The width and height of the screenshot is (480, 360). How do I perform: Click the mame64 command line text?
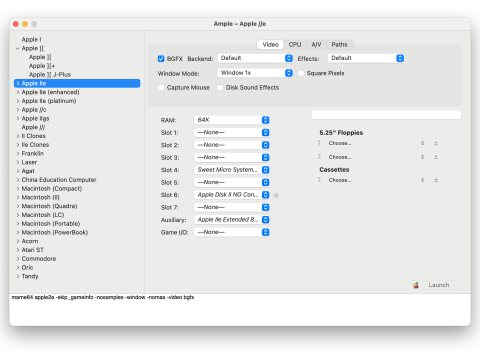(103, 297)
